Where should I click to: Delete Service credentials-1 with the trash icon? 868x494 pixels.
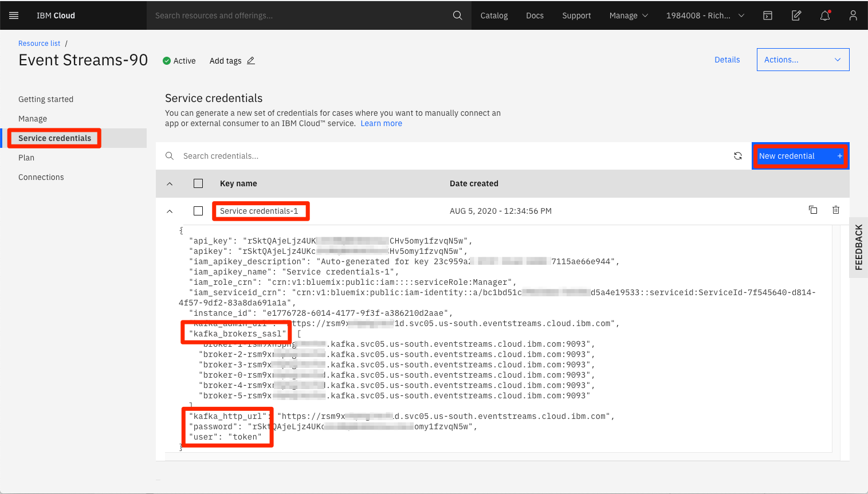click(x=836, y=210)
